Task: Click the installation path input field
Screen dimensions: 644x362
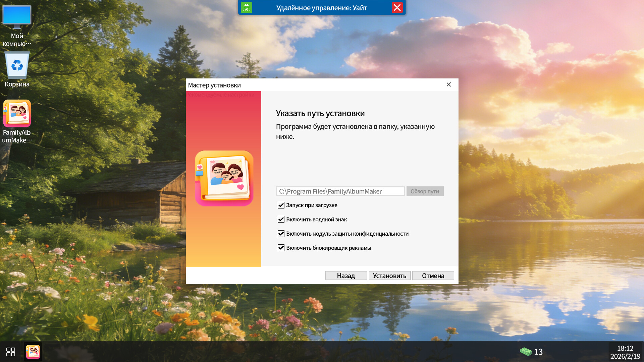Action: coord(340,191)
